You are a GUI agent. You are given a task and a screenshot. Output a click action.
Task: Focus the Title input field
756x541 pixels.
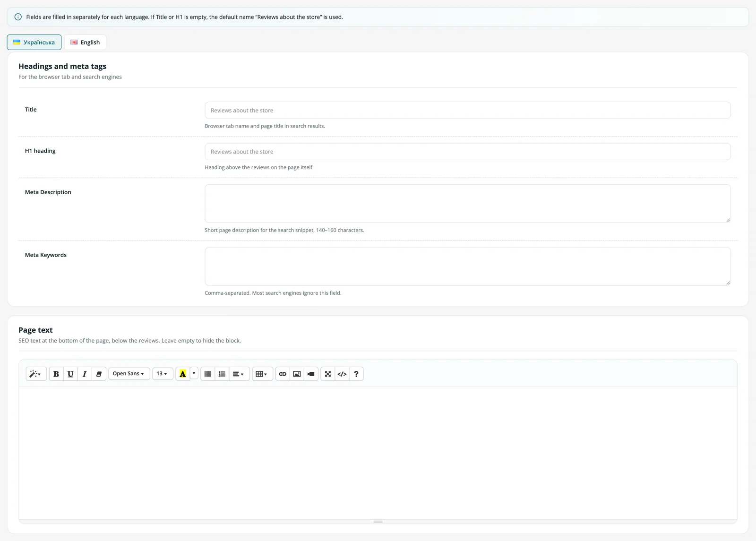[x=468, y=110]
